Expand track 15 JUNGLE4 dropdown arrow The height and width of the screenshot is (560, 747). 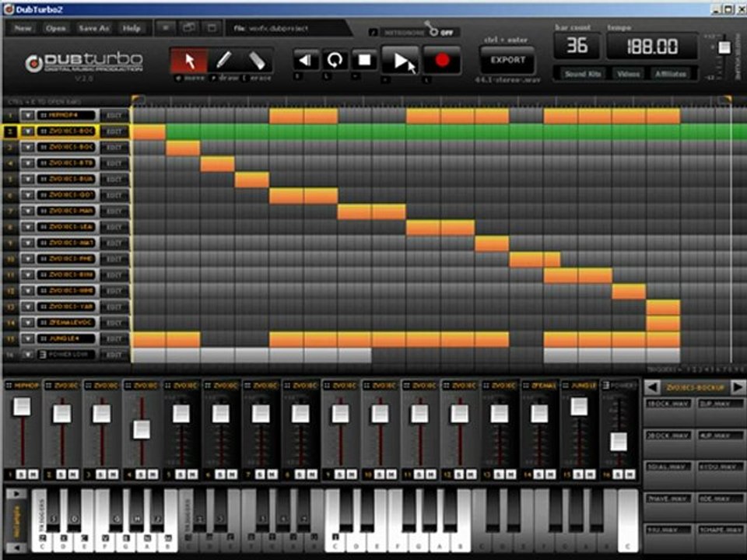pos(28,338)
